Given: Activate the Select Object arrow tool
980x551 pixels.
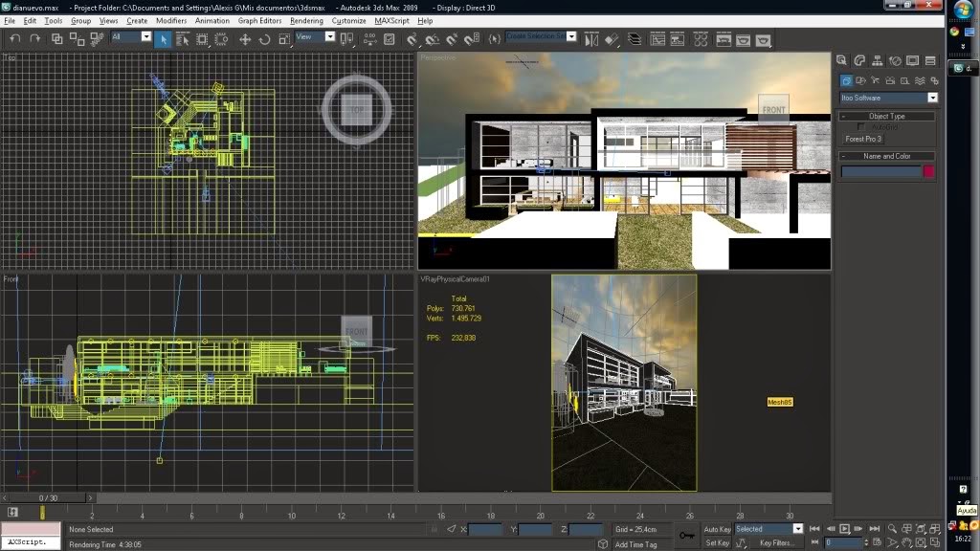Looking at the screenshot, I should [x=164, y=39].
